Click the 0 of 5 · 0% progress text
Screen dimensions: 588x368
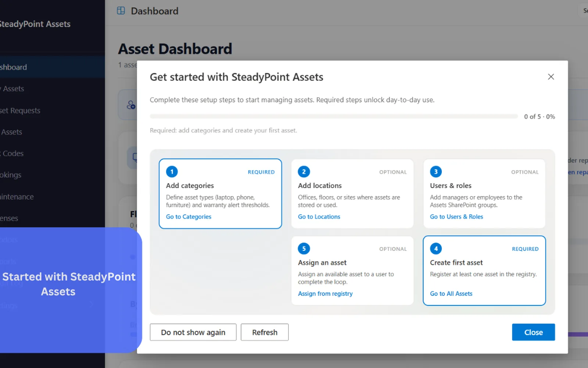[x=539, y=117]
